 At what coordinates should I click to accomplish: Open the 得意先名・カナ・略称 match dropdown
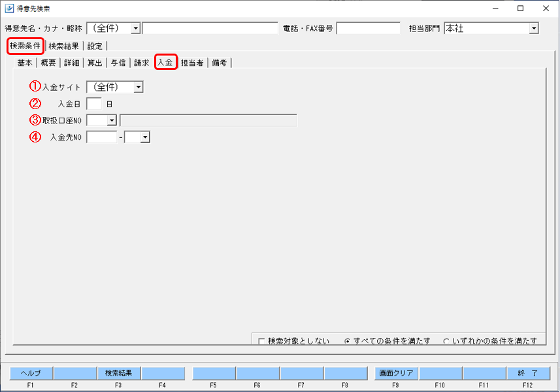135,29
